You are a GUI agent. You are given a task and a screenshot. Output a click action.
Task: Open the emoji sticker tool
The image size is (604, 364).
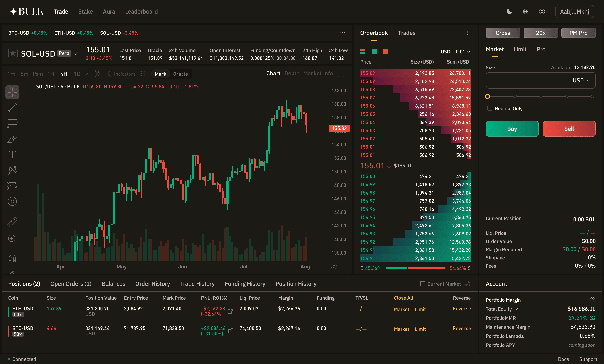pyautogui.click(x=12, y=201)
